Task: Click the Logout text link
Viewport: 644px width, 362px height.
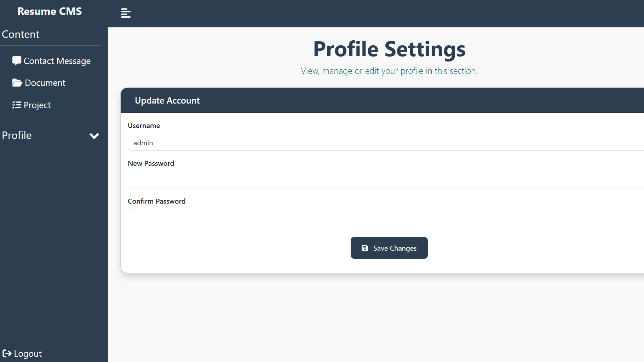Action: 28,354
